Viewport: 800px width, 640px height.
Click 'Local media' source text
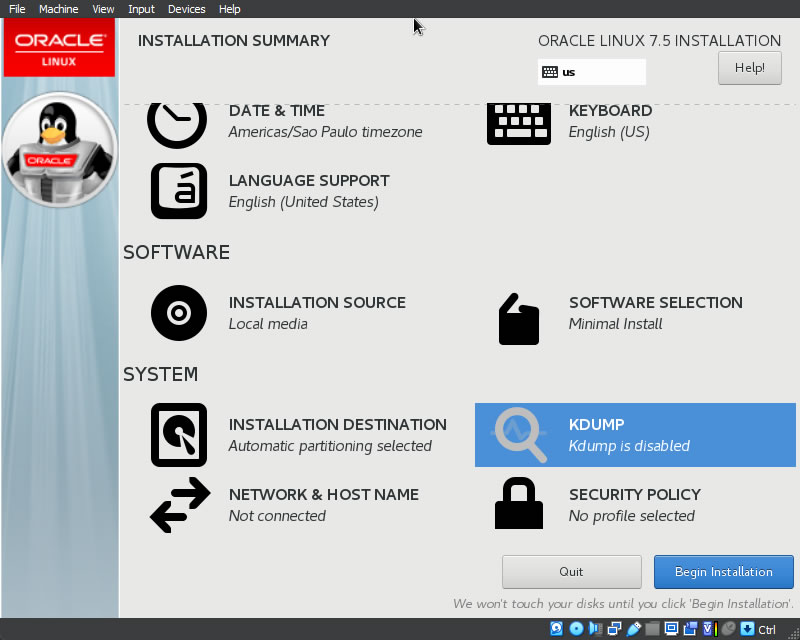[x=268, y=324]
